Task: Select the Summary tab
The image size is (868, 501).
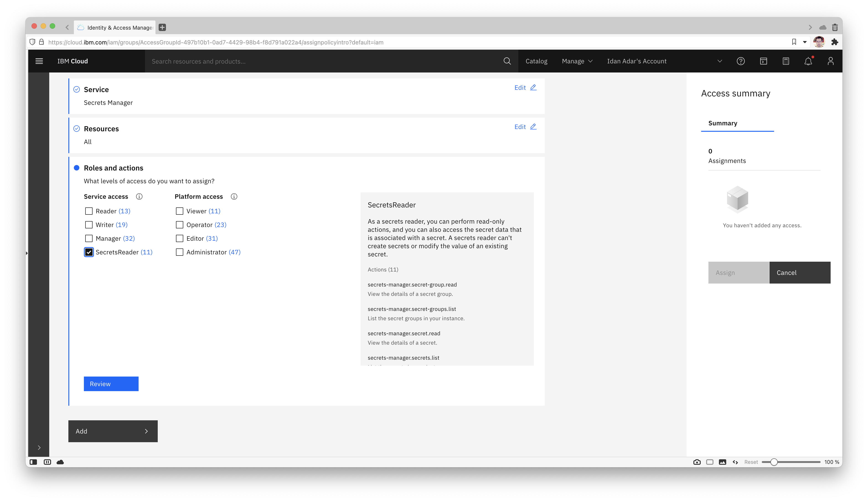Action: coord(723,123)
